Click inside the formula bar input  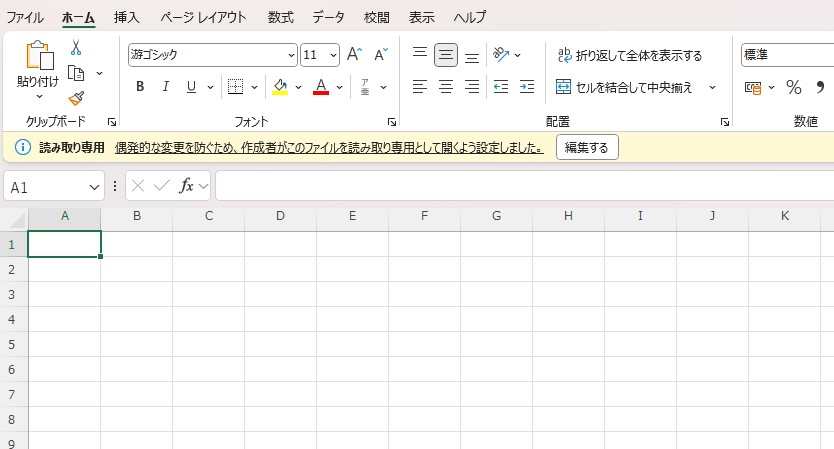click(524, 186)
